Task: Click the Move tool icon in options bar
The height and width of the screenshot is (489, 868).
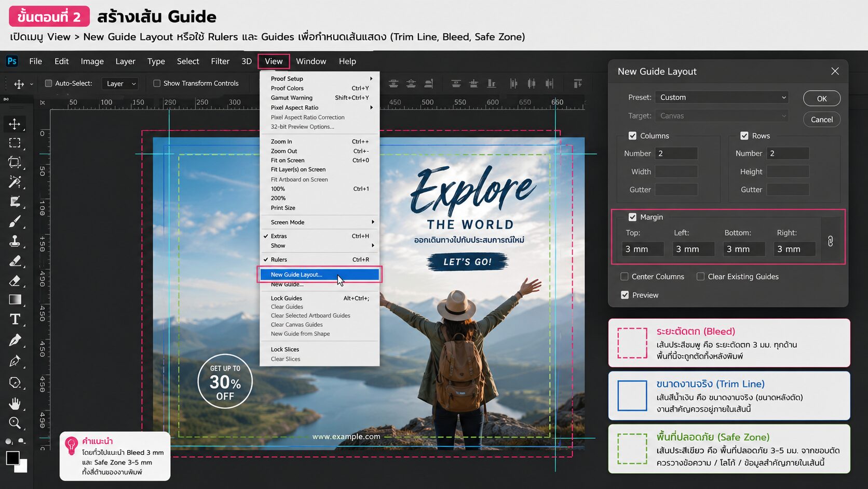Action: point(19,84)
